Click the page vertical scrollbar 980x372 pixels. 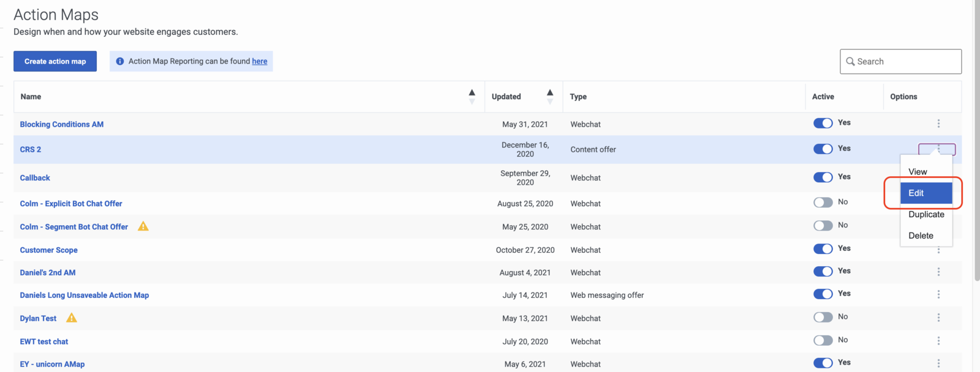(x=976, y=141)
